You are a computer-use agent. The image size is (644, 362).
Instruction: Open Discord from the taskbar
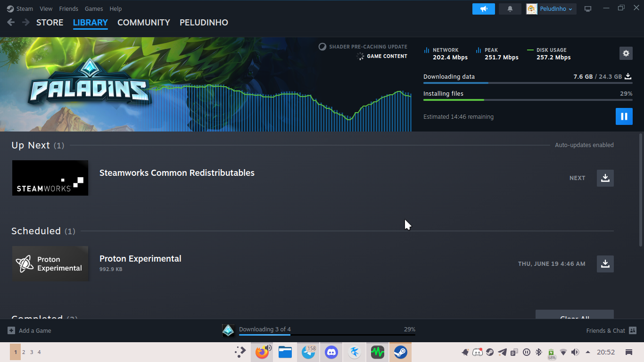point(331,352)
